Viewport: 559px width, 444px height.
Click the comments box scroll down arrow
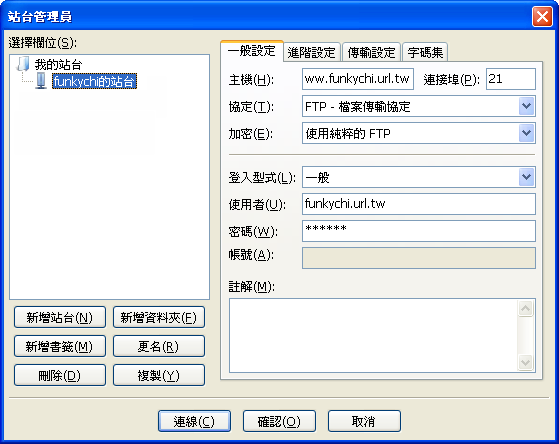(x=525, y=363)
